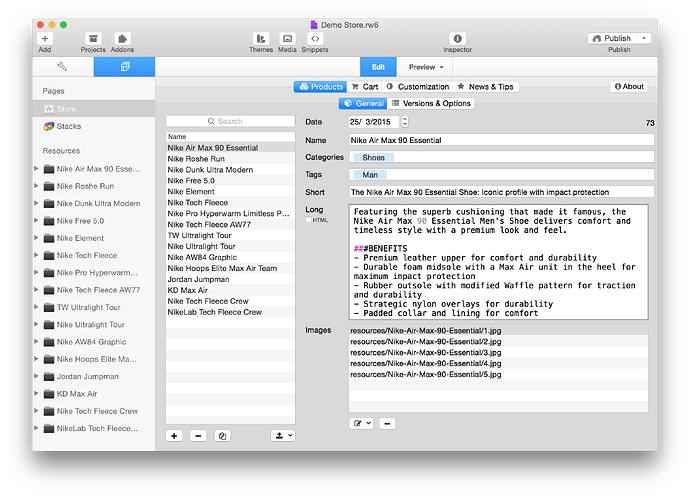
Task: Click the Short description field
Action: 501,192
